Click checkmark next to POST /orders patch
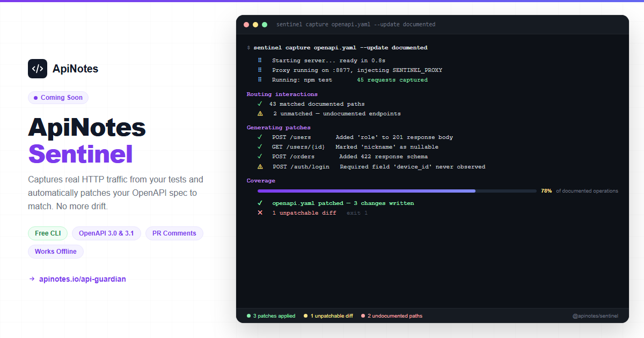This screenshot has width=644, height=338. coord(260,157)
